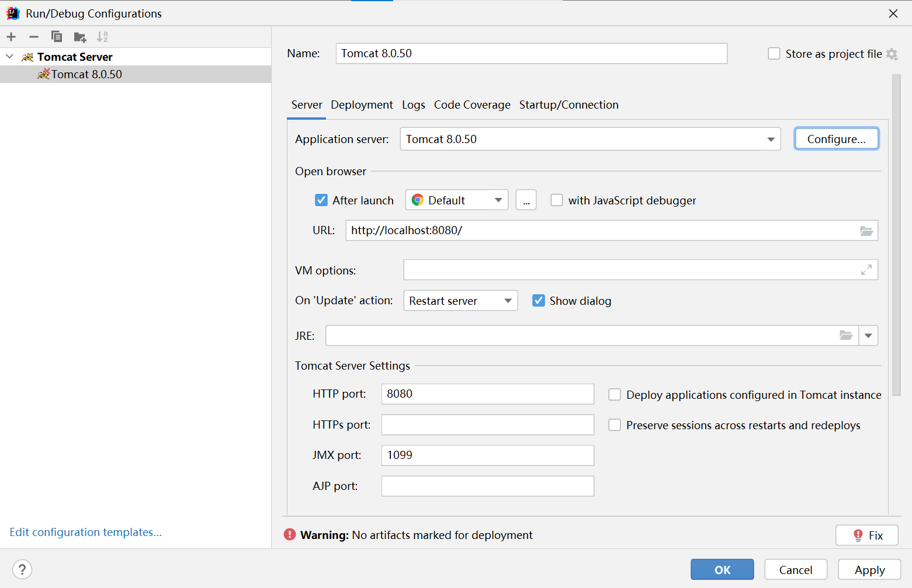The height and width of the screenshot is (588, 912).
Task: Uncheck the After launch checkbox
Action: tap(321, 200)
